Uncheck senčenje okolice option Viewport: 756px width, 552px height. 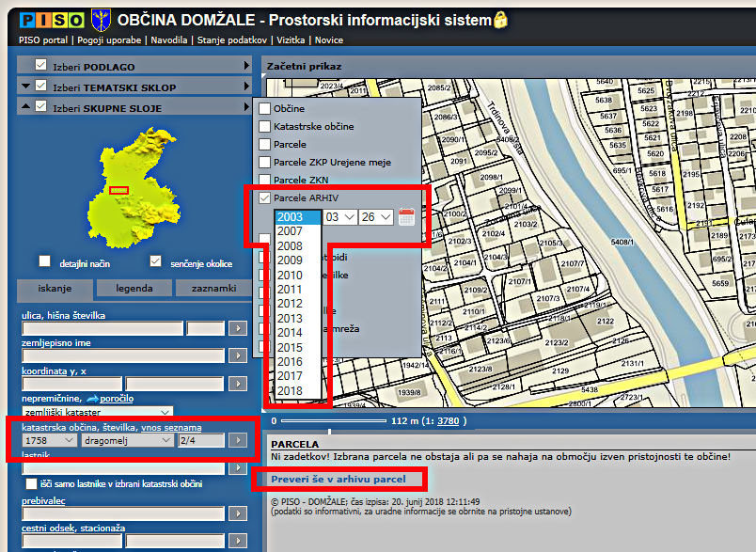(x=156, y=261)
